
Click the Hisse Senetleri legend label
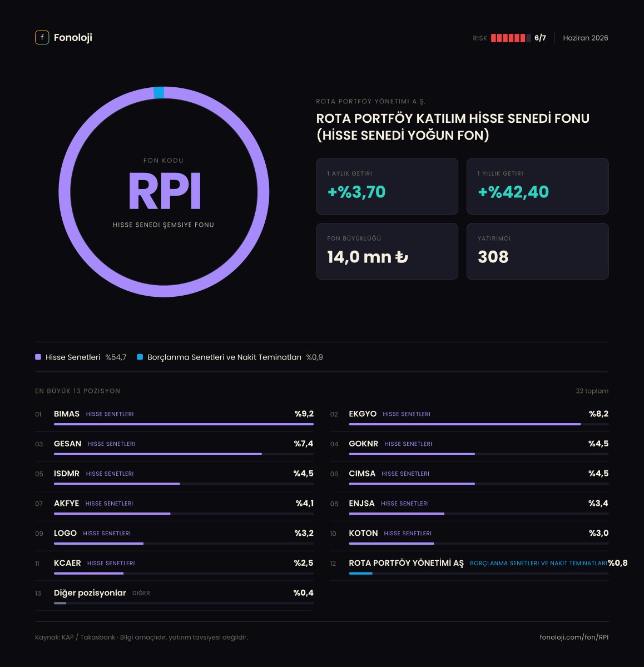73,357
